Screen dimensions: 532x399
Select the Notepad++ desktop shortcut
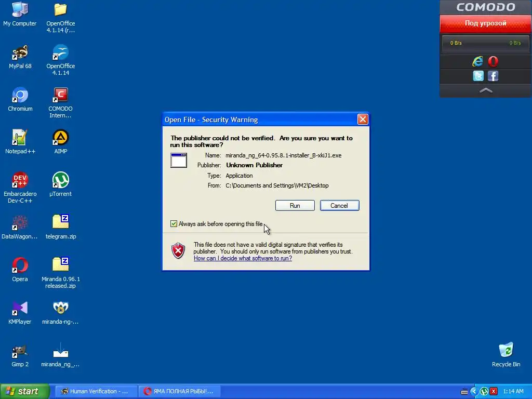(20, 142)
